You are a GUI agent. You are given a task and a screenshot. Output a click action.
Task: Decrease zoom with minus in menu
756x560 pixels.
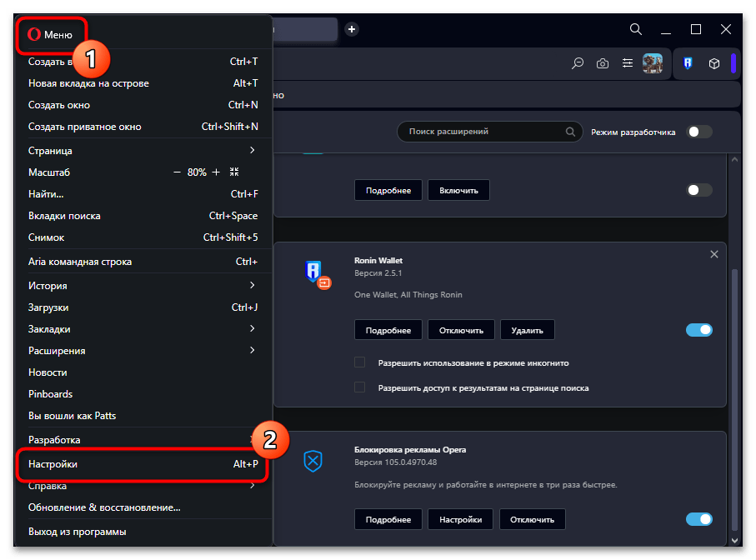coord(177,172)
